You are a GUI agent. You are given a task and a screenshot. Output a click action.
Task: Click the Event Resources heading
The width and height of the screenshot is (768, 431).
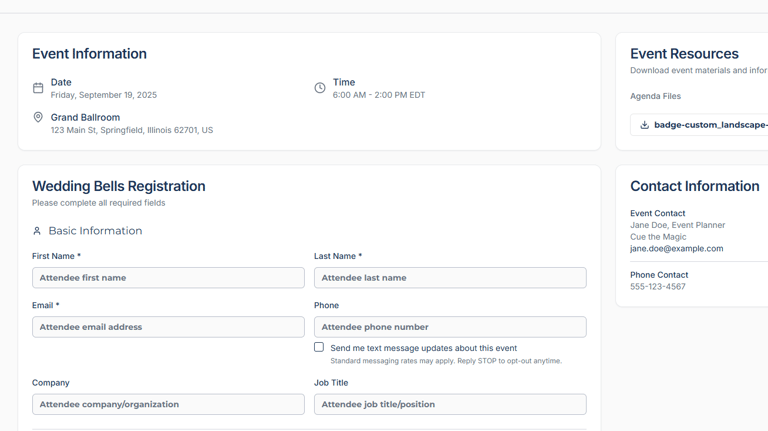pos(684,54)
